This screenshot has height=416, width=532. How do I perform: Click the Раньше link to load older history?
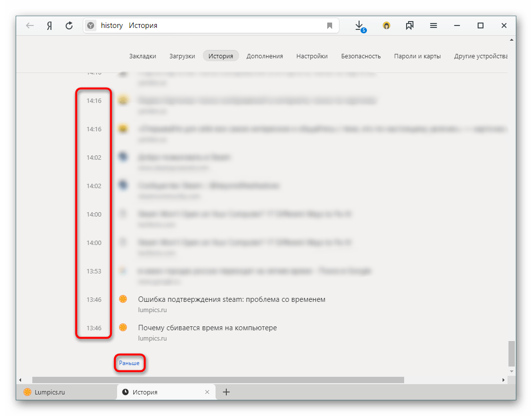pyautogui.click(x=129, y=363)
